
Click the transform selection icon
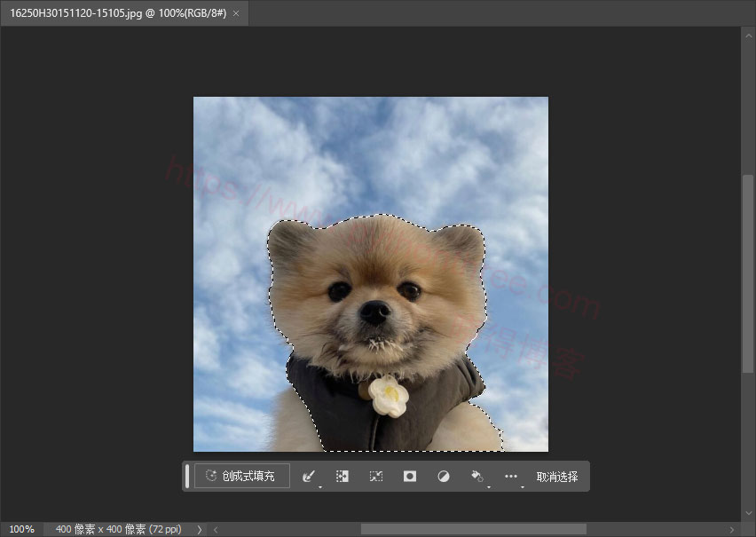376,477
